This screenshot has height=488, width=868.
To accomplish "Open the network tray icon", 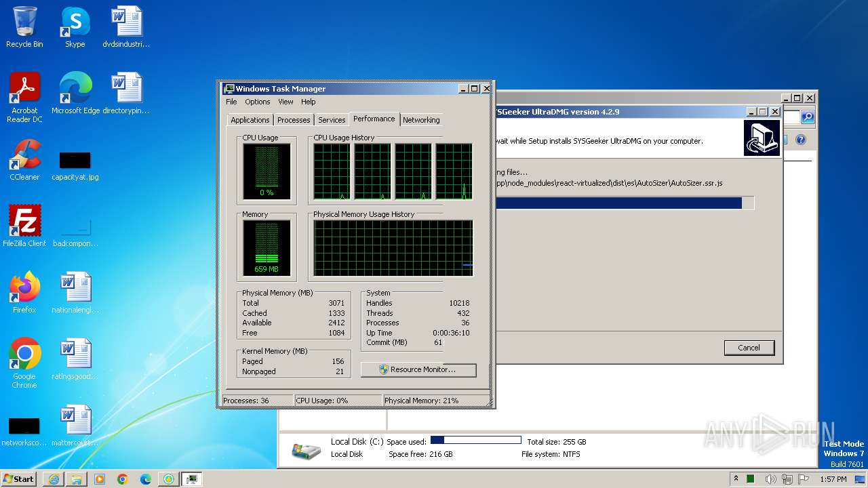I will tap(788, 479).
